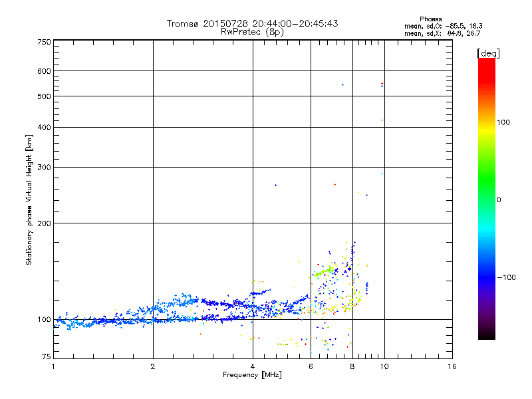532x399 pixels.
Task: Click the '[deg]' colorbar unit label
Action: pyautogui.click(x=488, y=53)
